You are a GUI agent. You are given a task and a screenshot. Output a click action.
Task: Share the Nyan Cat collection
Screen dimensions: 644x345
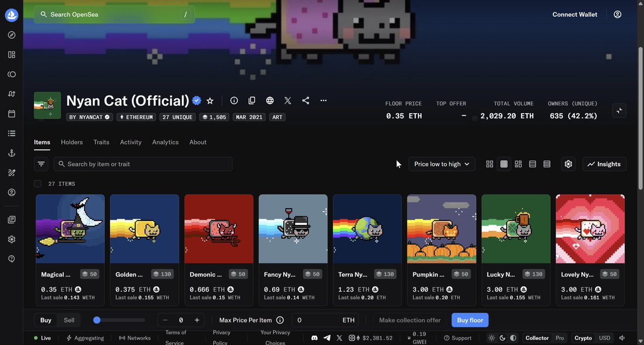tap(305, 100)
